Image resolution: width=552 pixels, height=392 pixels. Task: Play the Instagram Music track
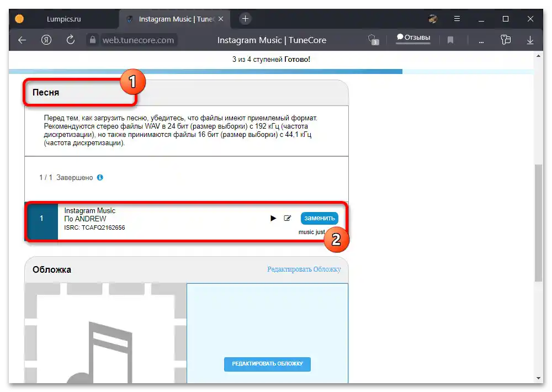[273, 219]
